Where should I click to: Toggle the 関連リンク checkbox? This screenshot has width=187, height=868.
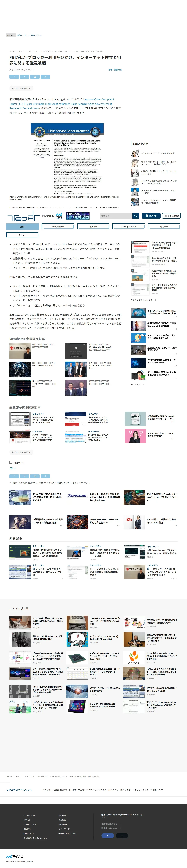[11, 462]
